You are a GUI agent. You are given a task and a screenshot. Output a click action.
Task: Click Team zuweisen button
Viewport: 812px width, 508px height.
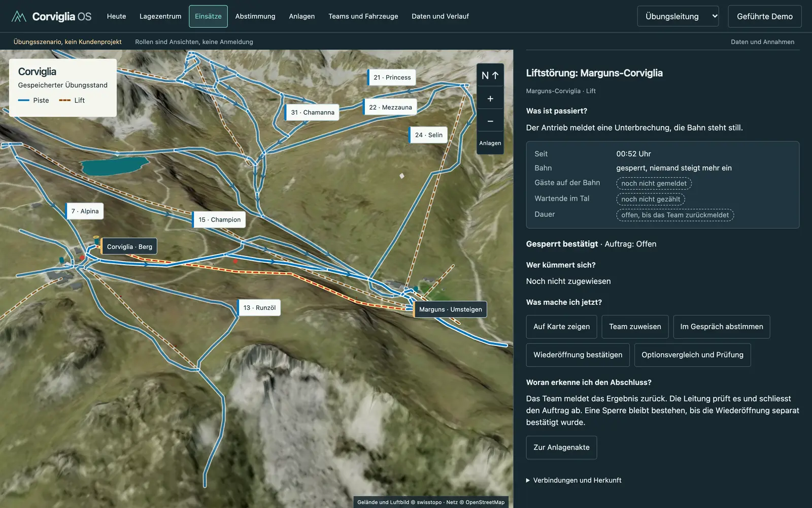tap(635, 327)
